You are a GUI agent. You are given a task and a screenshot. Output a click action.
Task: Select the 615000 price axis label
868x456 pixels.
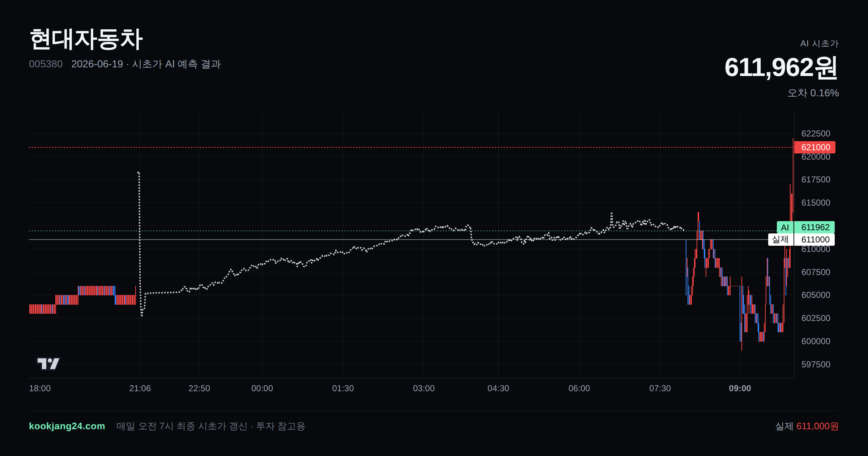816,203
